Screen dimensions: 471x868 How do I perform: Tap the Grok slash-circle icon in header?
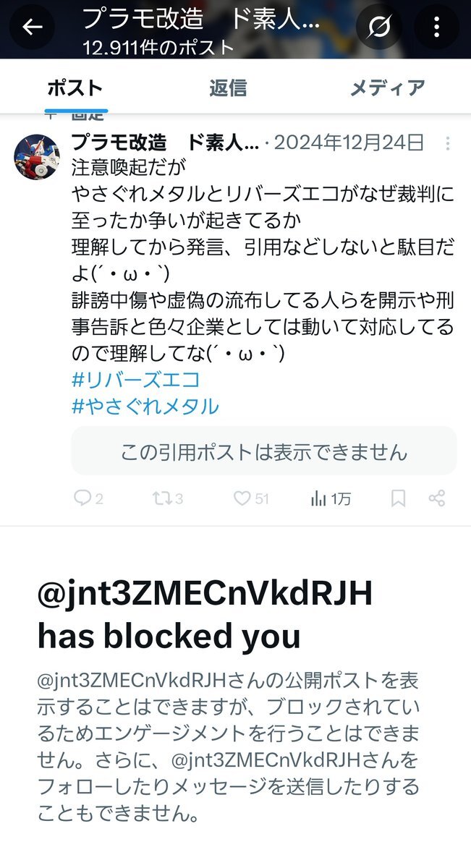(x=378, y=27)
